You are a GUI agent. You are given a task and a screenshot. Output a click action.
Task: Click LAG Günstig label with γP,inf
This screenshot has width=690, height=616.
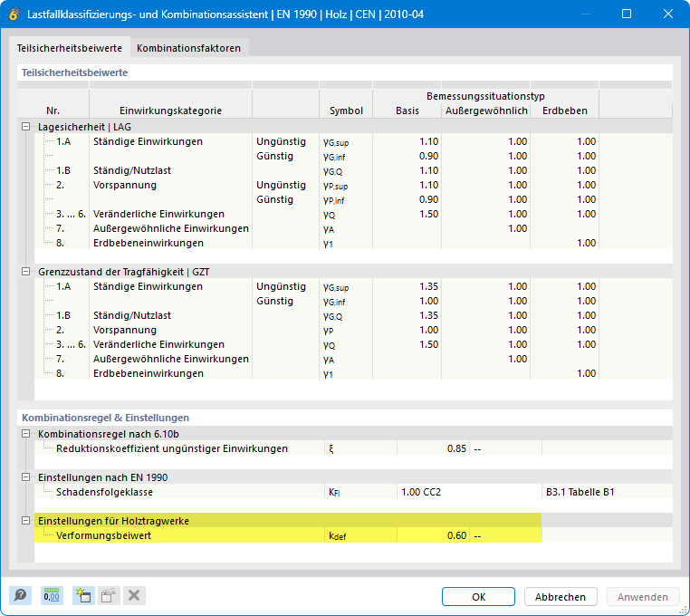coord(274,199)
